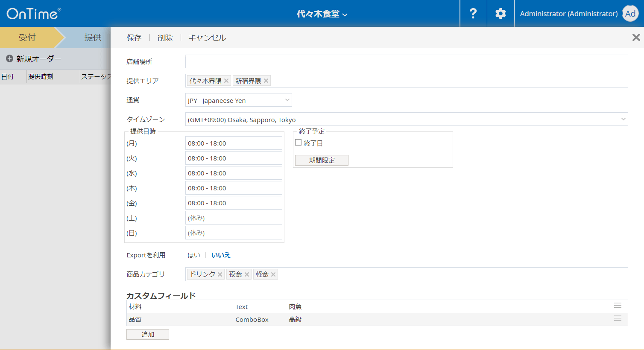This screenshot has height=350, width=644.
Task: Enable the 終了日 checkbox
Action: click(299, 143)
